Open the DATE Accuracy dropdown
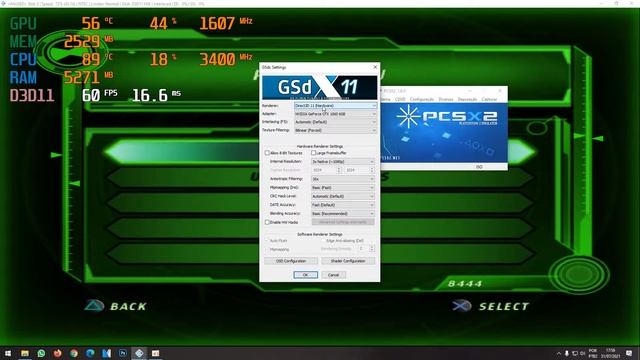640x360 pixels. (x=343, y=205)
